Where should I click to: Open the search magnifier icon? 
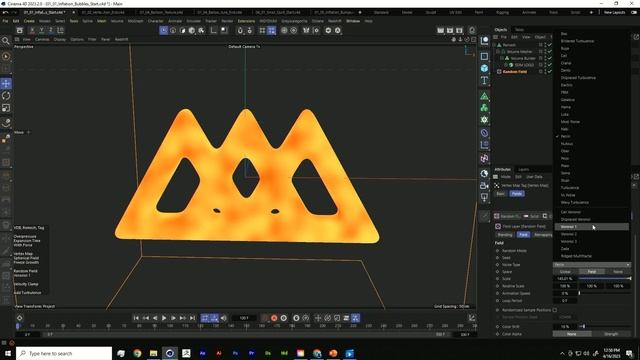[6, 40]
